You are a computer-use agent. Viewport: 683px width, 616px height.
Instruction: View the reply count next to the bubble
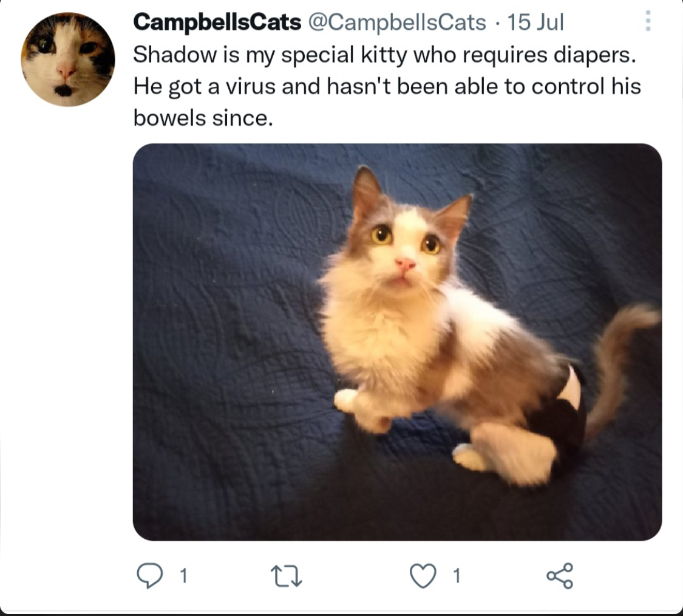(x=184, y=576)
